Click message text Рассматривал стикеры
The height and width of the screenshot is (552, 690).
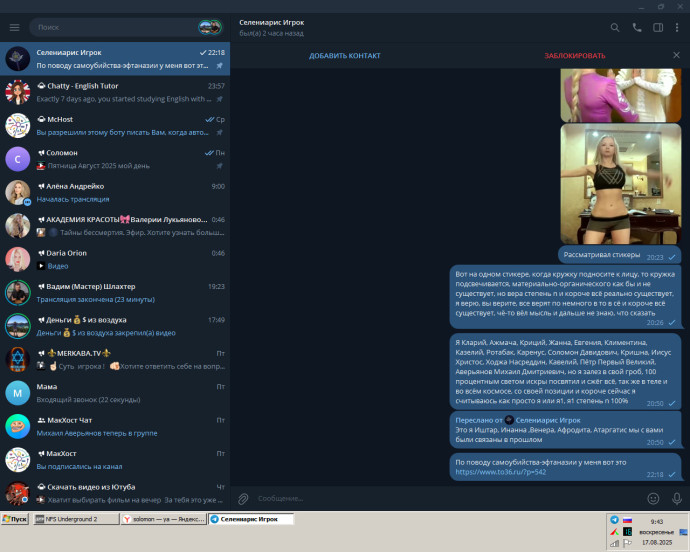tap(602, 255)
